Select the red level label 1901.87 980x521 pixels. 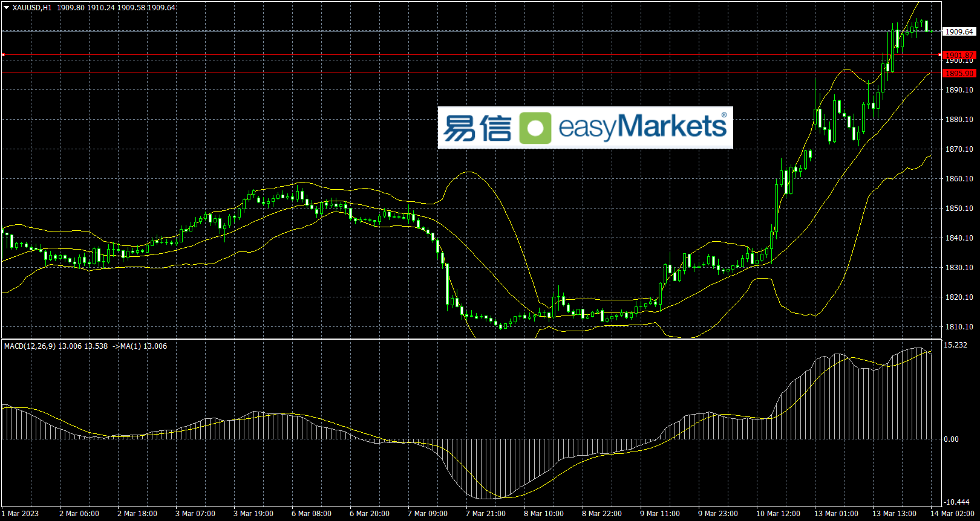tap(959, 55)
